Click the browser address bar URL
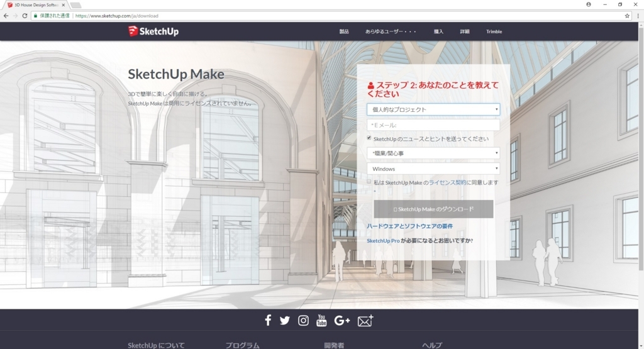The height and width of the screenshot is (349, 644). point(116,16)
